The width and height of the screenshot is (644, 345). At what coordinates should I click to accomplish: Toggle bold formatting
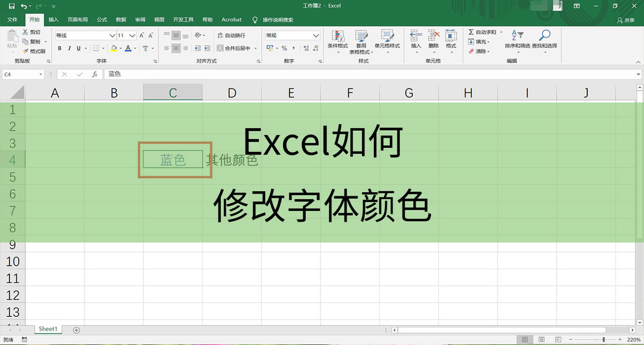point(59,48)
